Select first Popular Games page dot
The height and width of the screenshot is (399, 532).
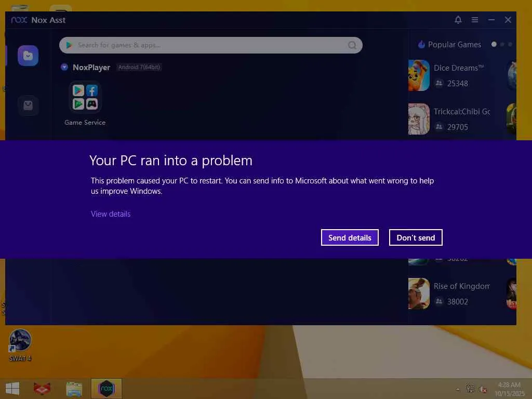click(494, 45)
